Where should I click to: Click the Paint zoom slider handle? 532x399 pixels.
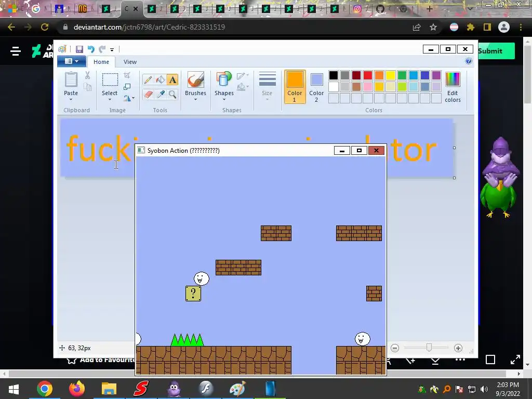click(x=429, y=348)
